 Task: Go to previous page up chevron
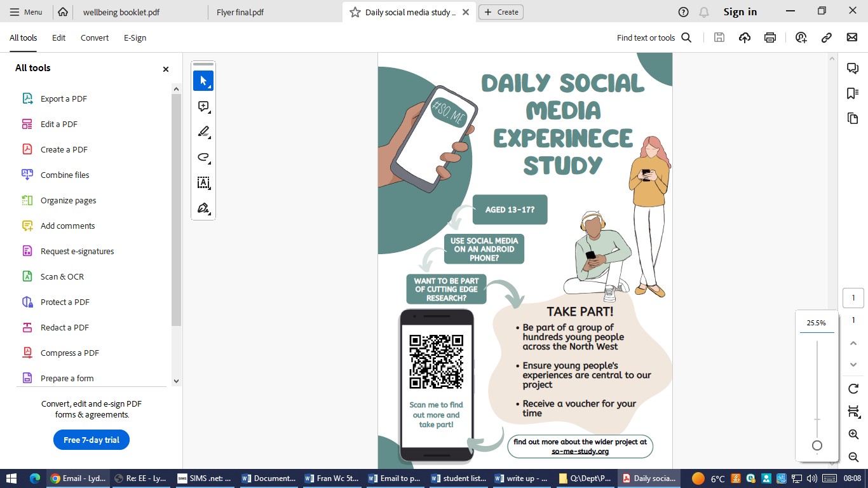click(x=853, y=343)
